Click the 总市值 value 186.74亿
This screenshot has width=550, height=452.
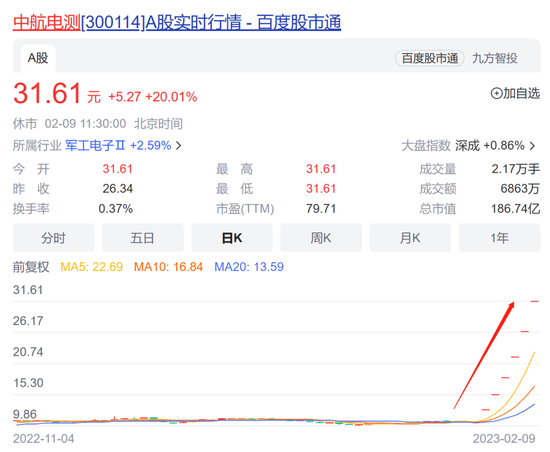pyautogui.click(x=515, y=209)
